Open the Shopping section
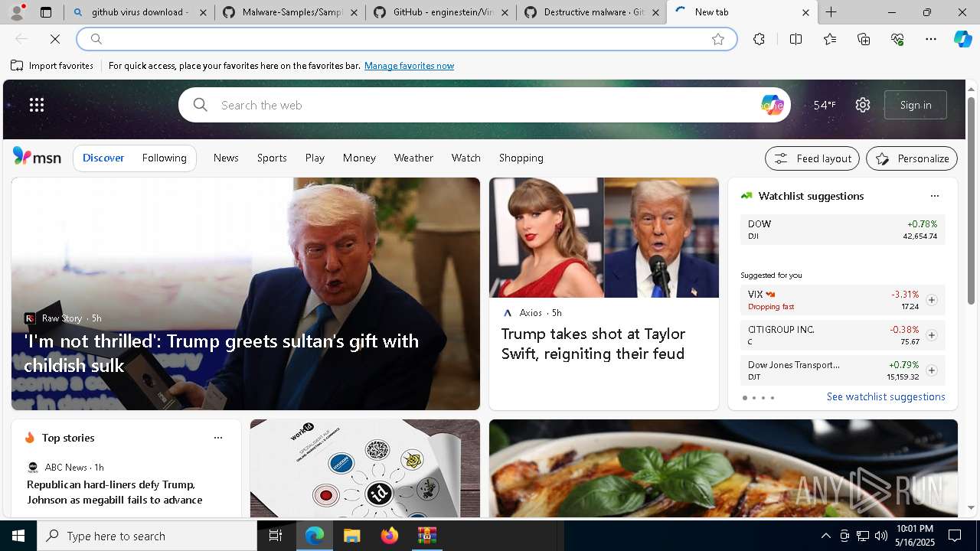Image resolution: width=980 pixels, height=551 pixels. [521, 158]
